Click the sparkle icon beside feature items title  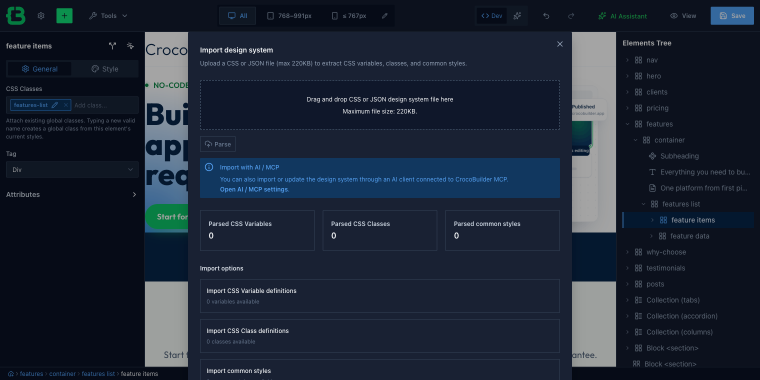(130, 46)
